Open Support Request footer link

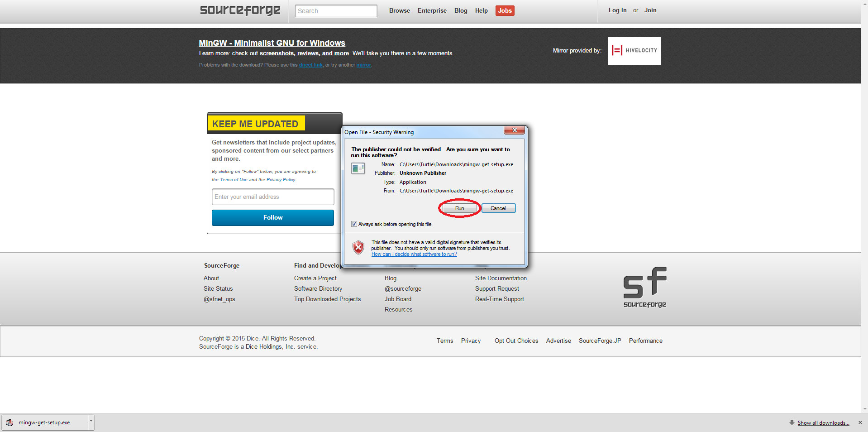click(x=497, y=289)
